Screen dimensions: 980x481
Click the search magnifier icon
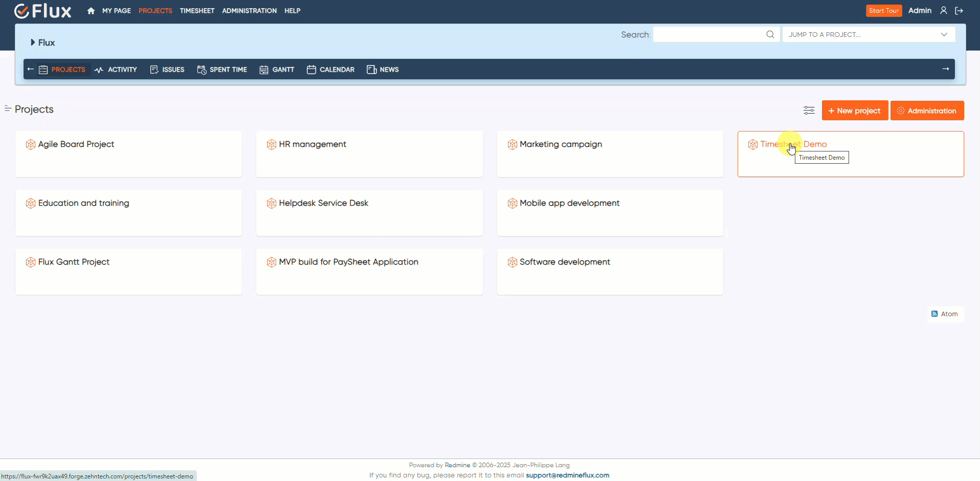coord(770,34)
